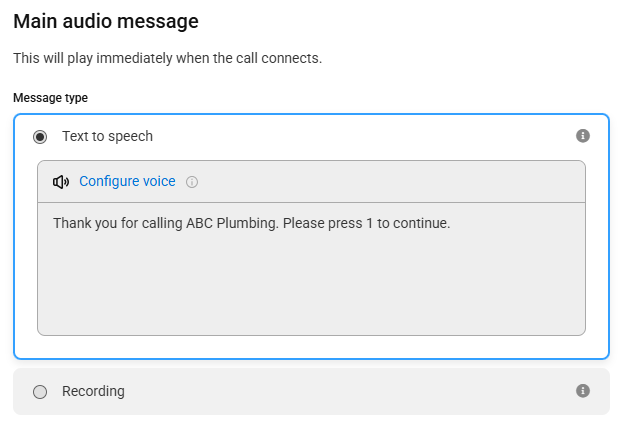626x426 pixels.
Task: Place the cursor after the word "continue."
Action: [452, 223]
